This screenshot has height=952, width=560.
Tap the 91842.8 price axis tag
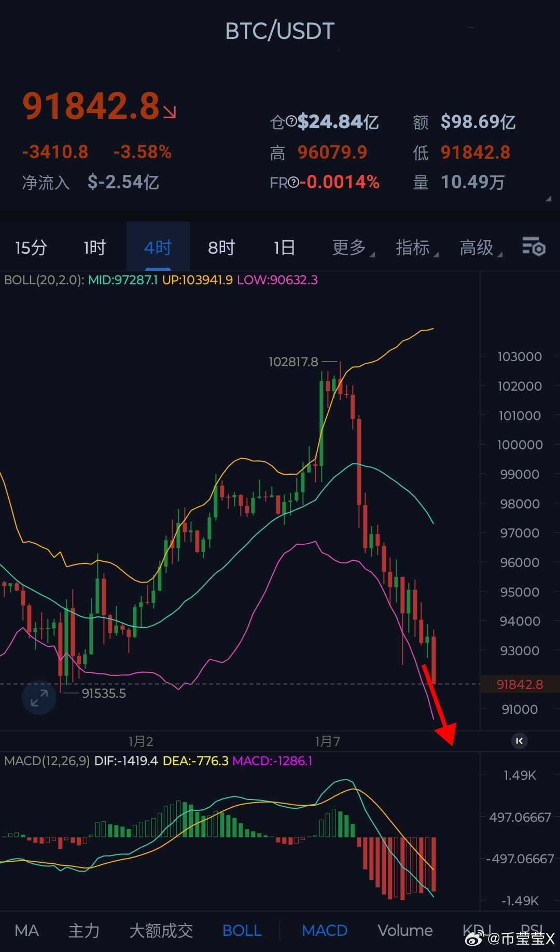[x=520, y=684]
